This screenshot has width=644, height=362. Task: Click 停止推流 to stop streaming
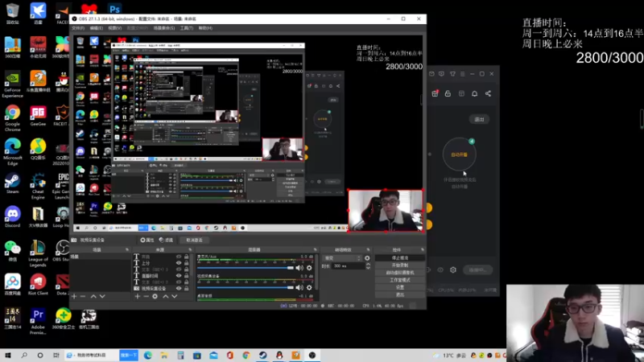pos(399,258)
